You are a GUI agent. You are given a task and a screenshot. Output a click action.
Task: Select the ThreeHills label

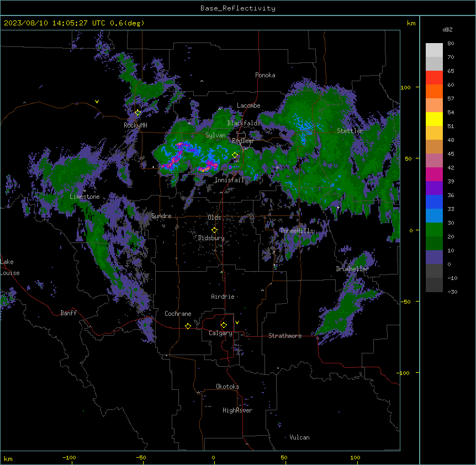[297, 231]
